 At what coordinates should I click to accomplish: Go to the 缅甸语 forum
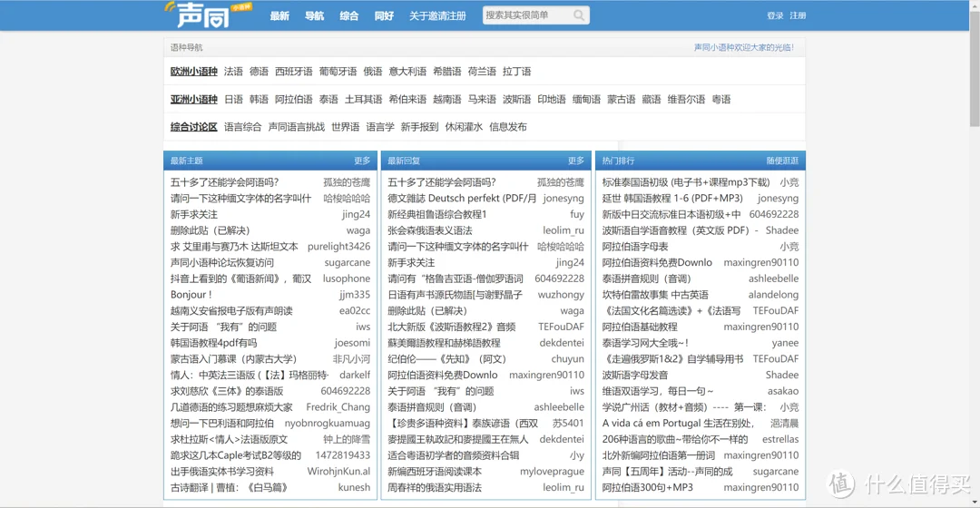pyautogui.click(x=586, y=100)
